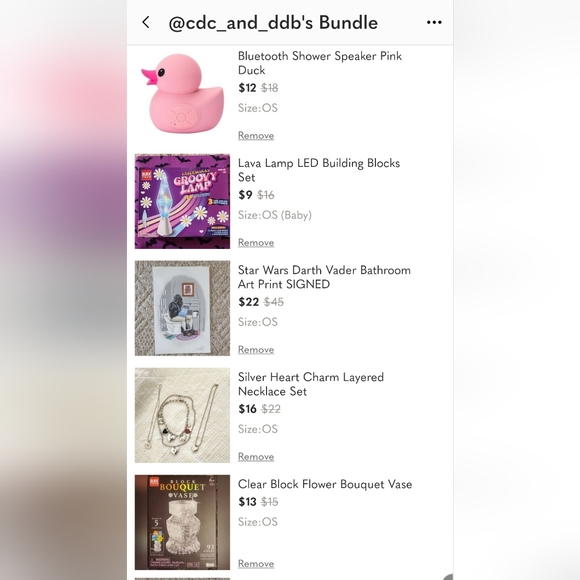Image resolution: width=580 pixels, height=580 pixels.
Task: Open the Lava Lamp LED Building Blocks title
Action: pos(319,170)
